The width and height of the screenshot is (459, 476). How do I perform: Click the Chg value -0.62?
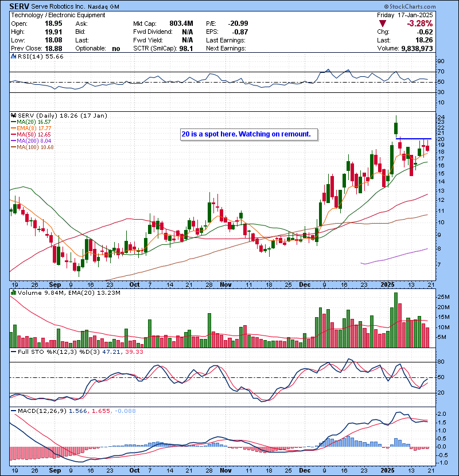pyautogui.click(x=425, y=32)
